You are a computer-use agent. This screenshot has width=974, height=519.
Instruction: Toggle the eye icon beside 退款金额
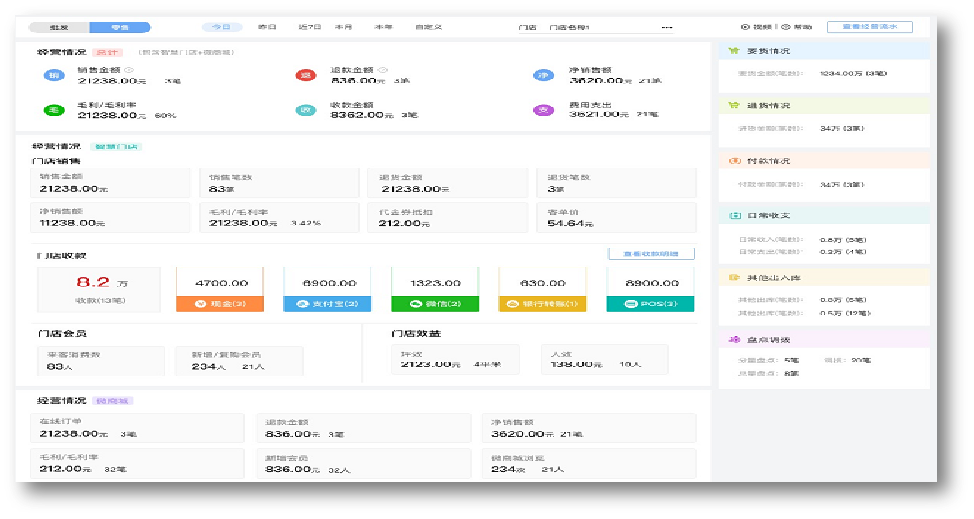pyautogui.click(x=383, y=70)
